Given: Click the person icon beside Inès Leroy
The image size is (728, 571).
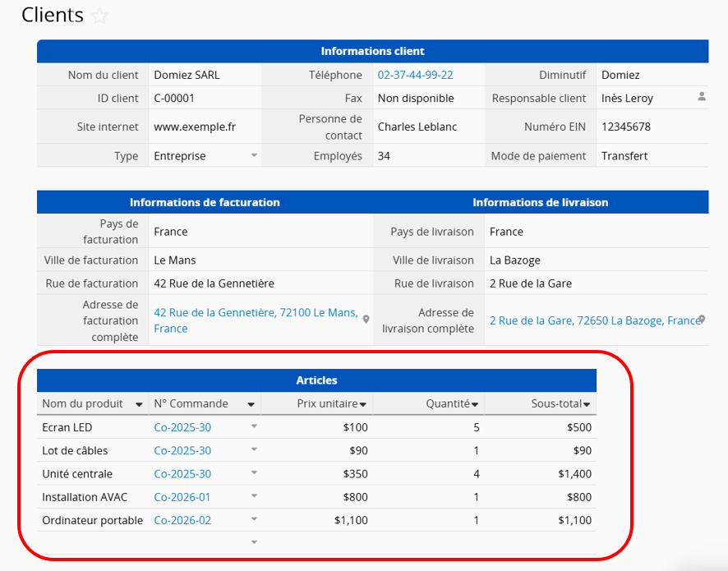Looking at the screenshot, I should [x=701, y=97].
